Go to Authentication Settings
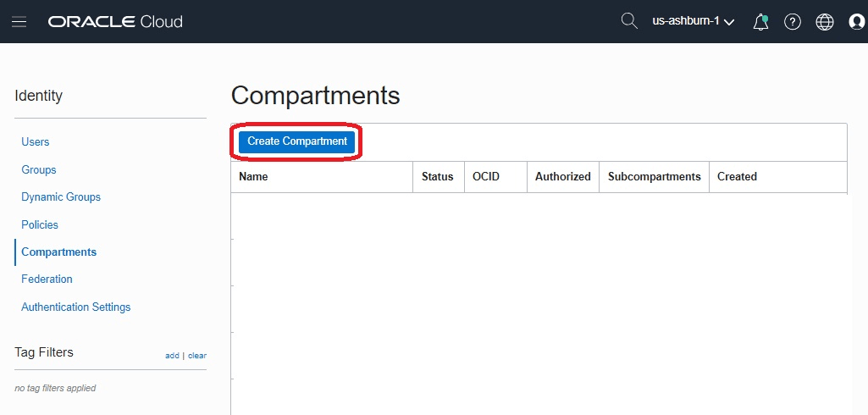 click(76, 307)
